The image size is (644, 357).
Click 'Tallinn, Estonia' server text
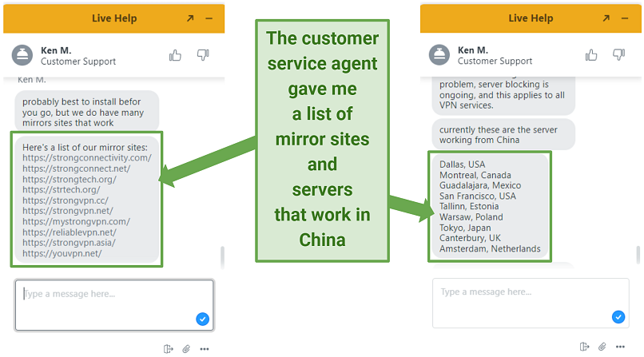pos(469,206)
